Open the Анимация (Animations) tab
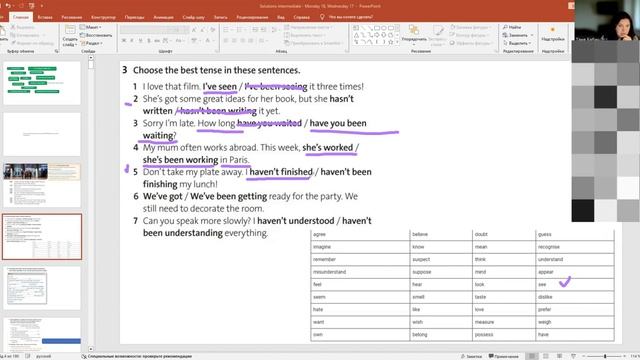 pyautogui.click(x=163, y=17)
